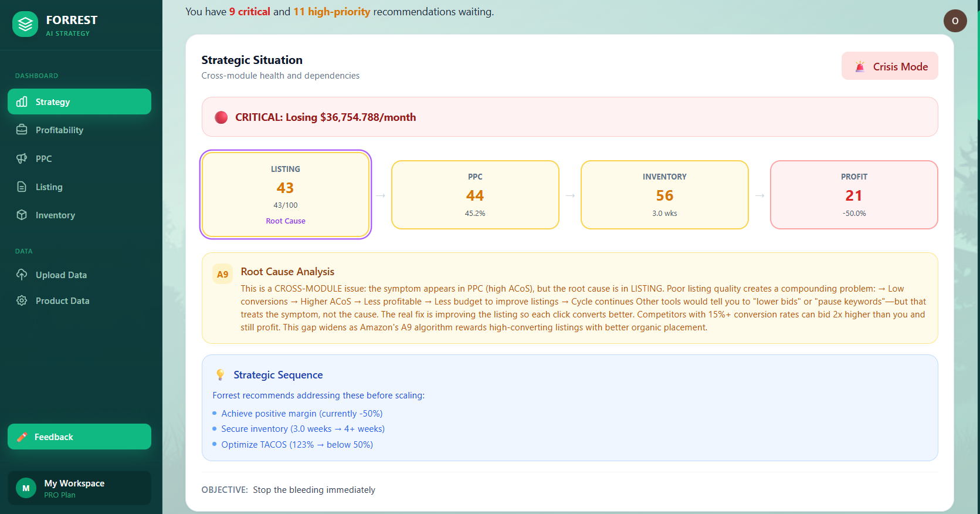
Task: Click the Listing document icon
Action: coord(22,187)
